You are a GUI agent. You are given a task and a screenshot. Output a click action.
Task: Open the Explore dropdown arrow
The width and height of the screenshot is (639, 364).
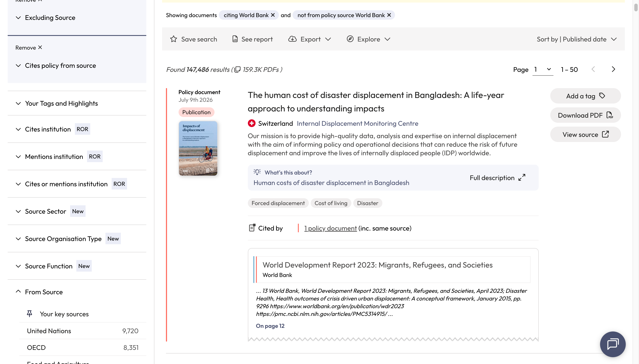387,39
